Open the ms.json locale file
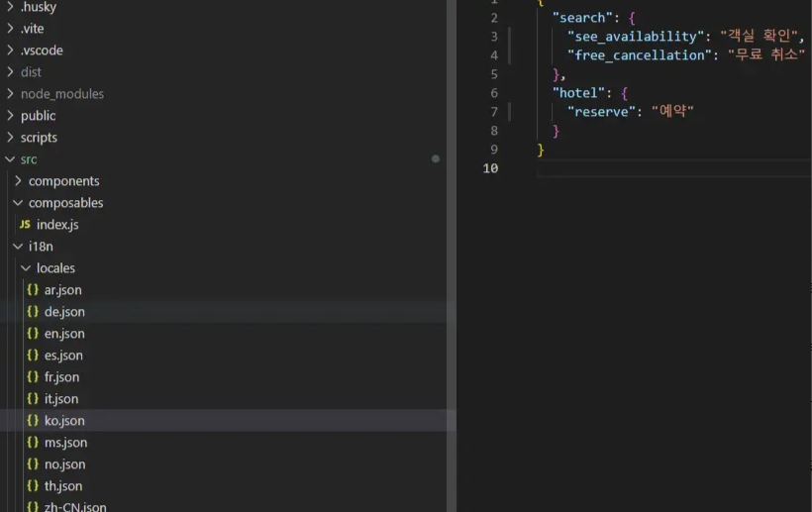The height and width of the screenshot is (512, 812). click(65, 443)
